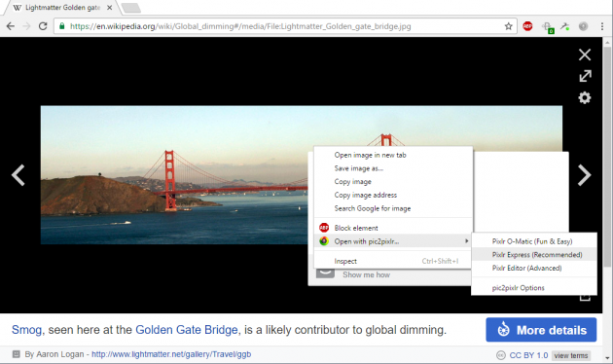Click the view terms button
Screen dimensions: 613x364
coord(571,355)
